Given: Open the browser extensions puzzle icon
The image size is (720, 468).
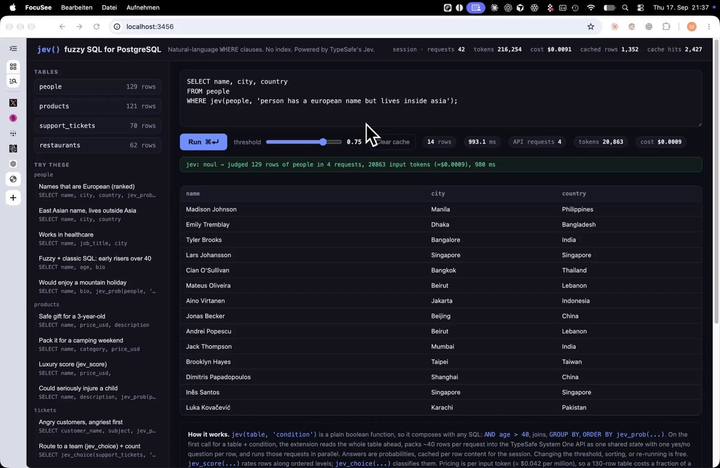Looking at the screenshot, I should pos(666,27).
